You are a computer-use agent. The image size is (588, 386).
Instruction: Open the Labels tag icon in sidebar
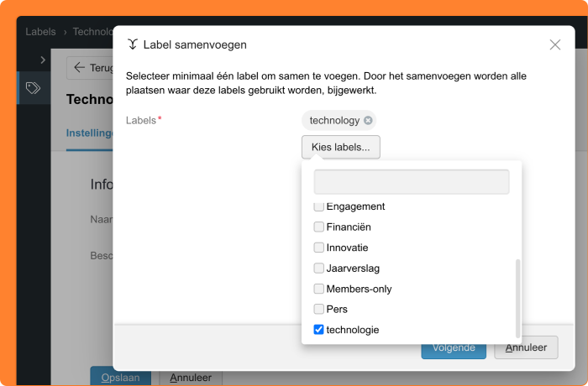(x=33, y=88)
